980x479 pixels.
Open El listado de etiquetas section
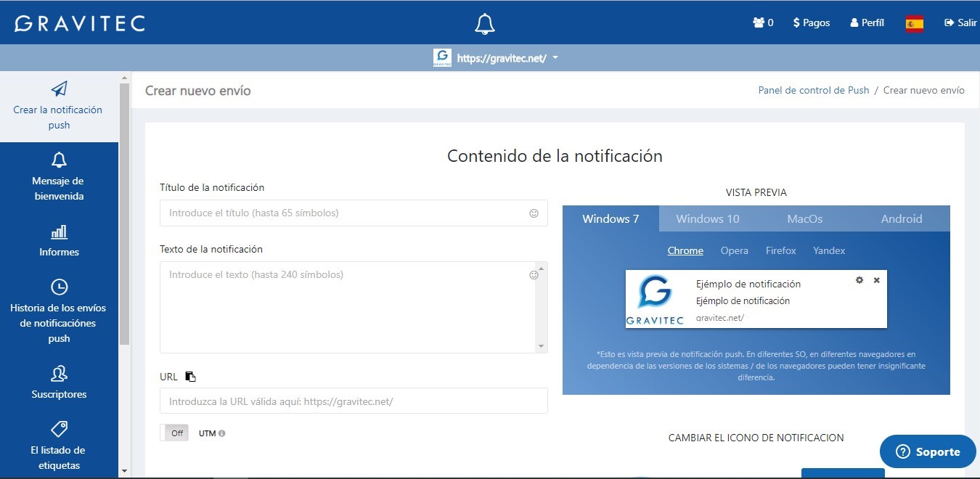59,446
